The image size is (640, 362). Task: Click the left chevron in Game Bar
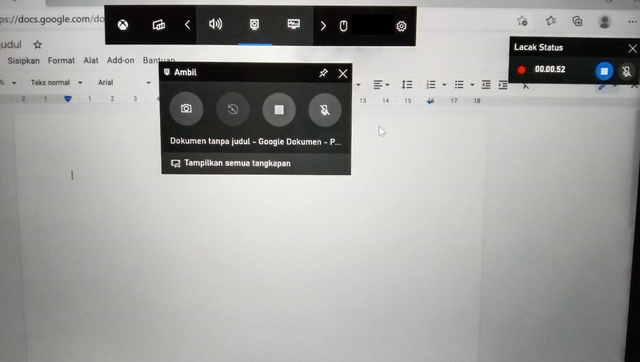[x=187, y=25]
